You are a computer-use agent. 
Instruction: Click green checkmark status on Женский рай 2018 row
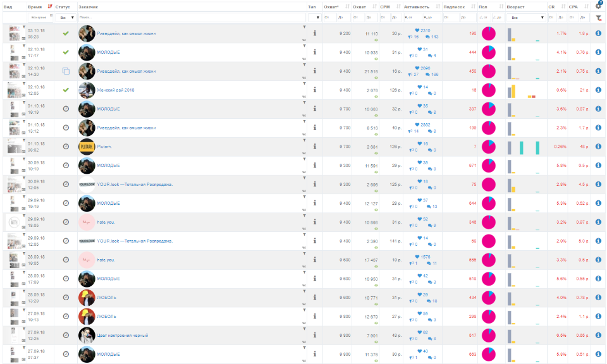(66, 90)
